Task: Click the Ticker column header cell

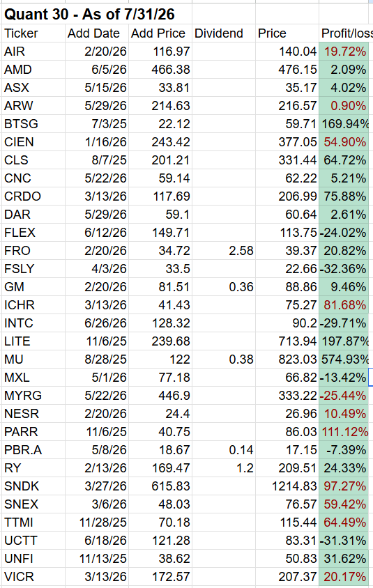Action: 33,33
